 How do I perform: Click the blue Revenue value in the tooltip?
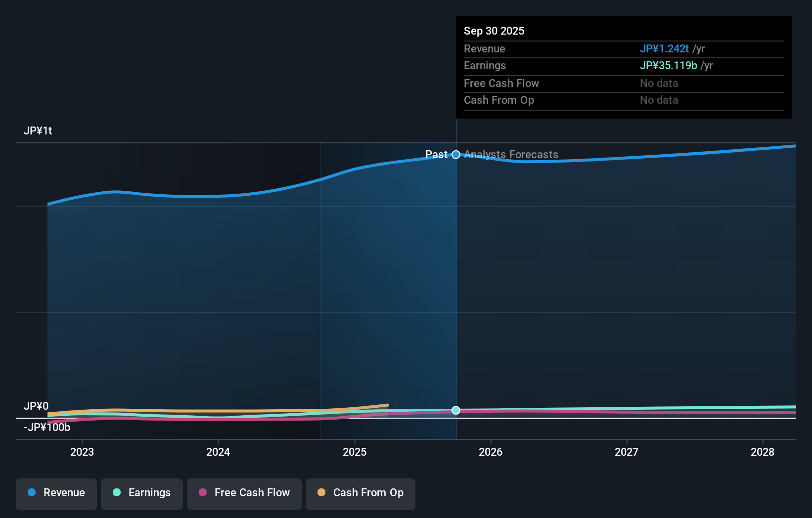click(665, 48)
